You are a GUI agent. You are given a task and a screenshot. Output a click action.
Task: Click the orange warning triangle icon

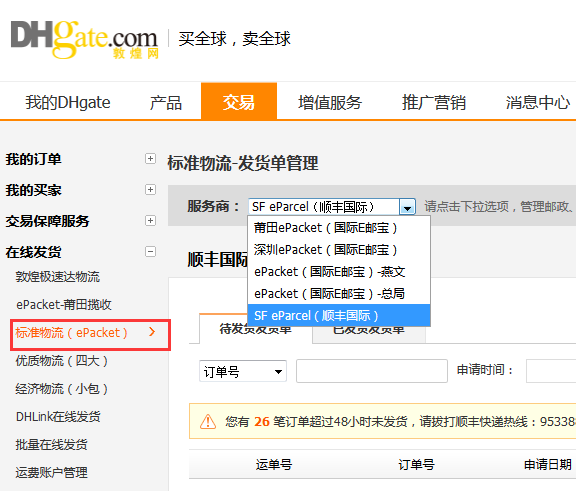(208, 421)
